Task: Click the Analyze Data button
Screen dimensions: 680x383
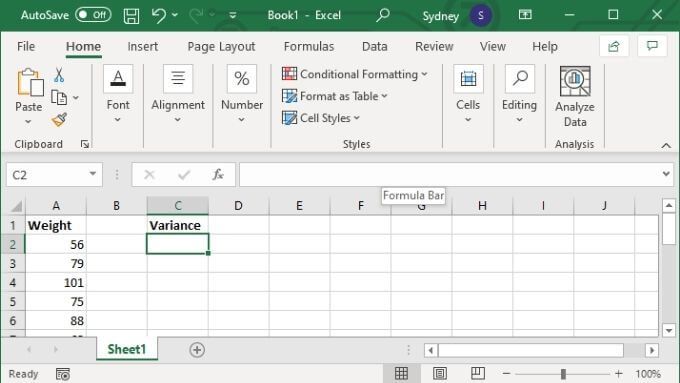Action: tap(575, 96)
